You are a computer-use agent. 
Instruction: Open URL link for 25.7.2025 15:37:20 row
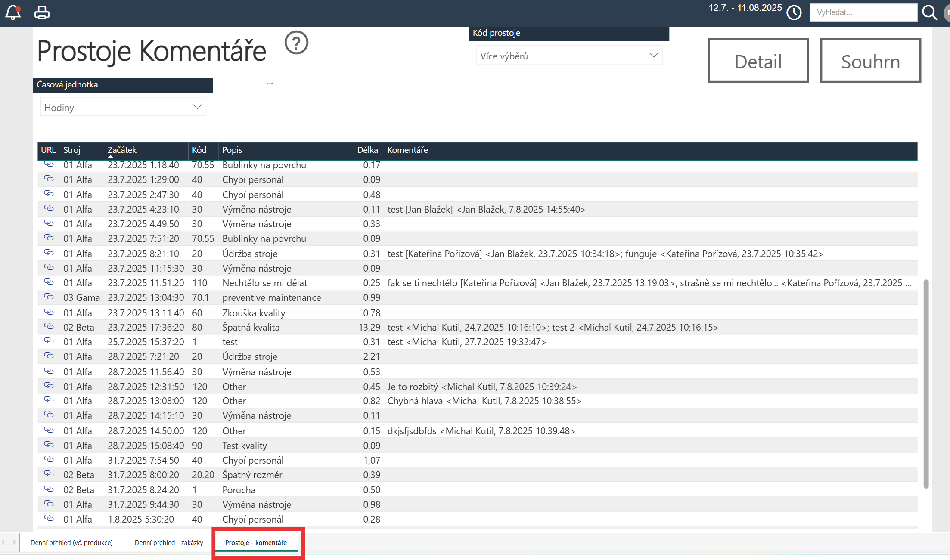[x=49, y=341]
